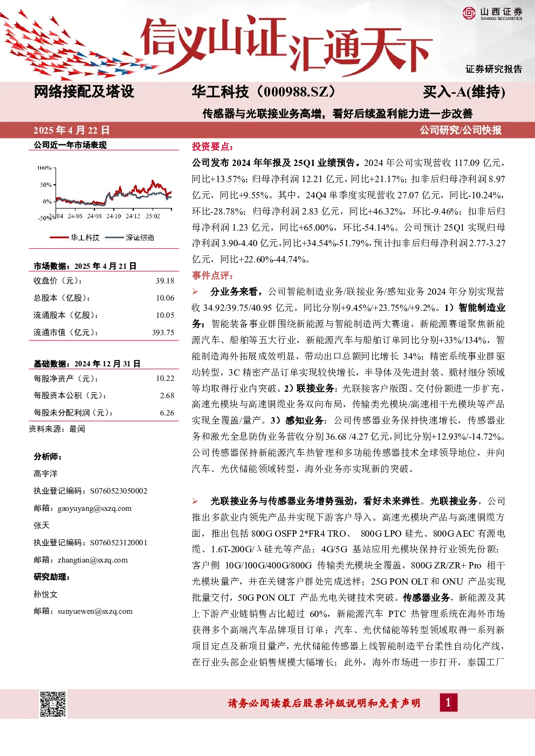This screenshot has width=535, height=756.
Task: Click registration code S0760523050002
Action: pos(119,491)
